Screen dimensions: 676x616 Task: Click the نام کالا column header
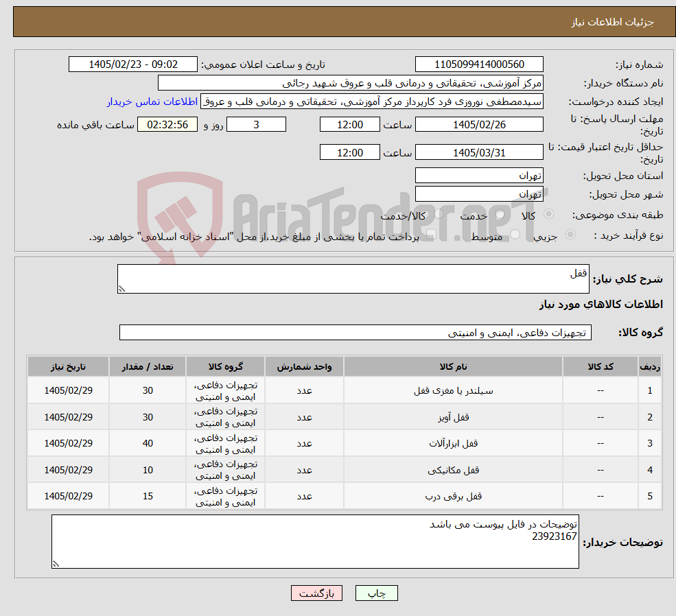(453, 366)
